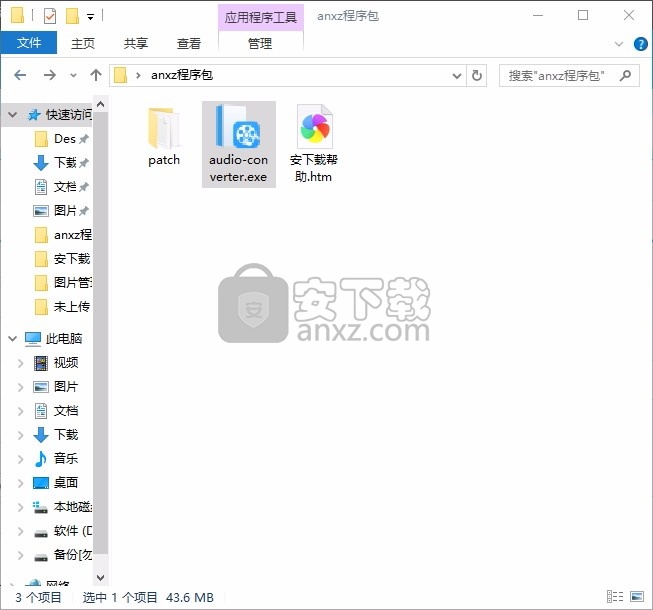
Task: Expand the 下载 node under This PC
Action: [20, 436]
